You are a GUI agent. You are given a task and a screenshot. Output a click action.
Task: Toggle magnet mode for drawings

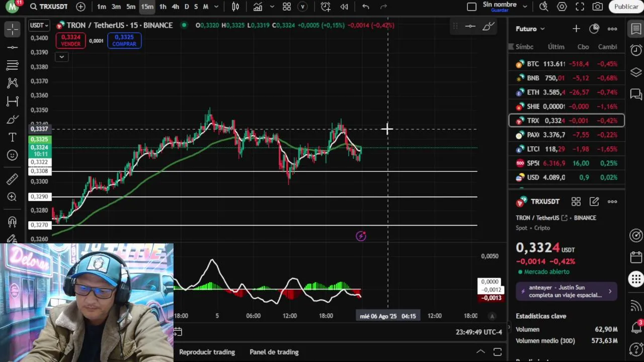point(13,222)
